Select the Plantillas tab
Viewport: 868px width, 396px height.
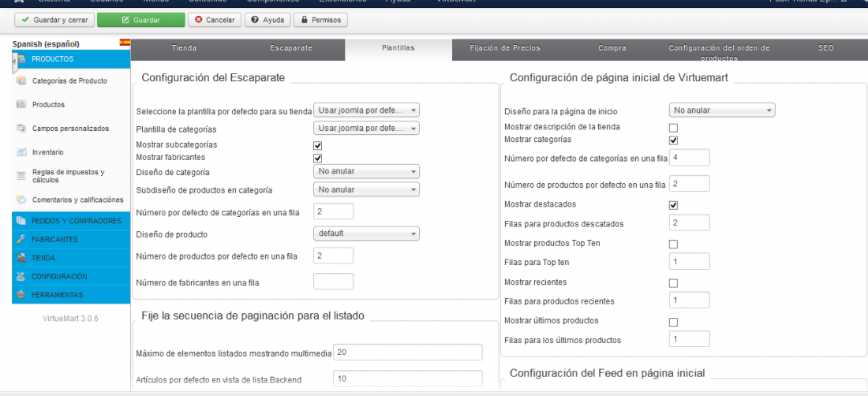(398, 48)
